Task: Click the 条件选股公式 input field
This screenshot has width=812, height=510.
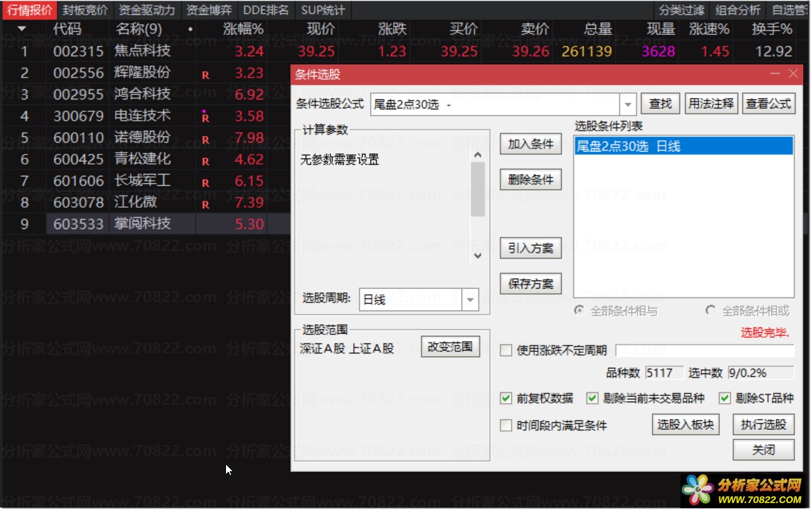Action: coord(496,105)
